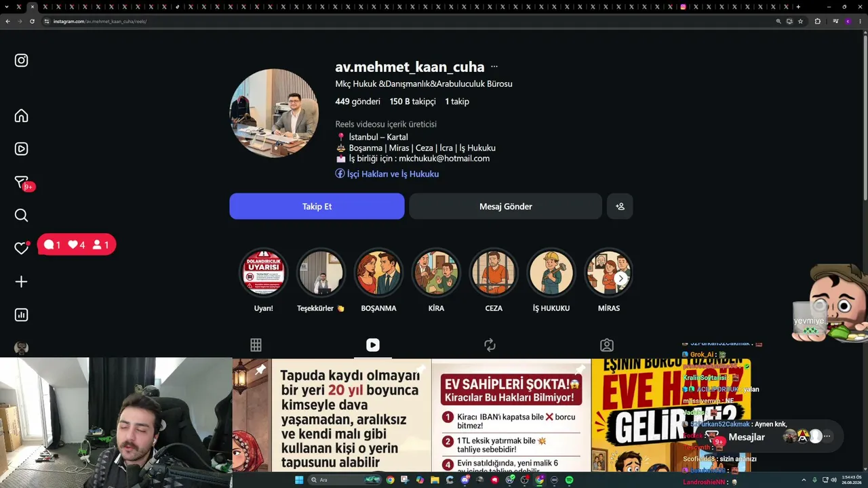Click the Takip Et follow button
This screenshot has width=868, height=488.
tap(317, 206)
